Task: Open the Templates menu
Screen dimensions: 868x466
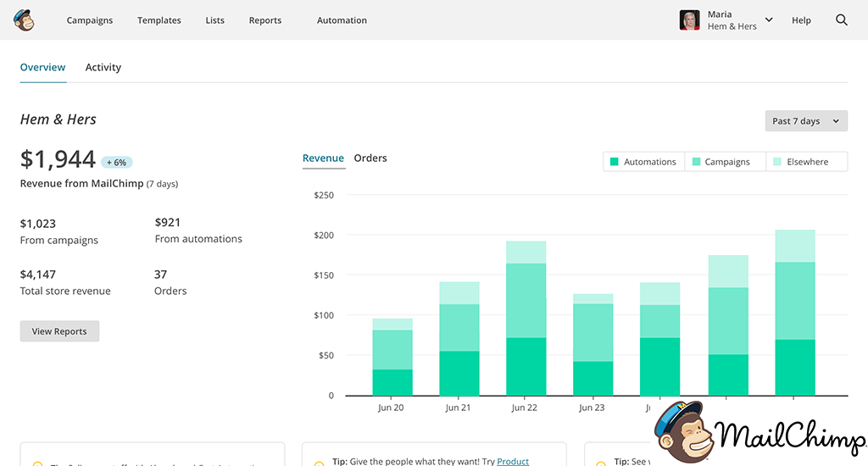Action: [x=159, y=20]
